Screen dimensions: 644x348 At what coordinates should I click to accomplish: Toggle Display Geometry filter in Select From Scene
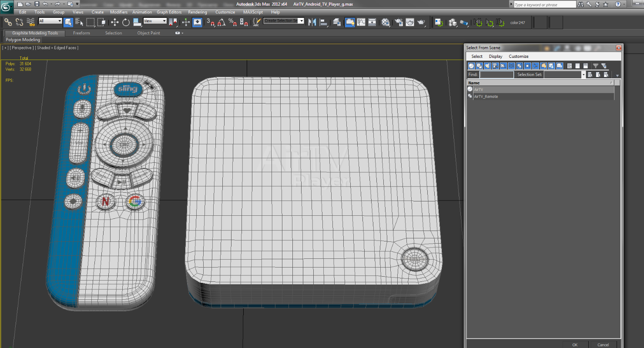[471, 66]
